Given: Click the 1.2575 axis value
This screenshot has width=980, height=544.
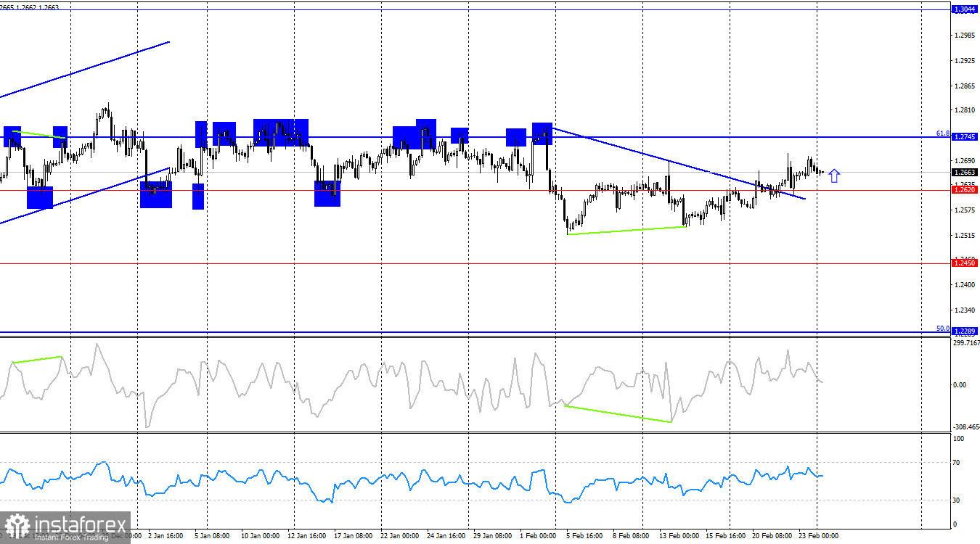Looking at the screenshot, I should (x=966, y=210).
